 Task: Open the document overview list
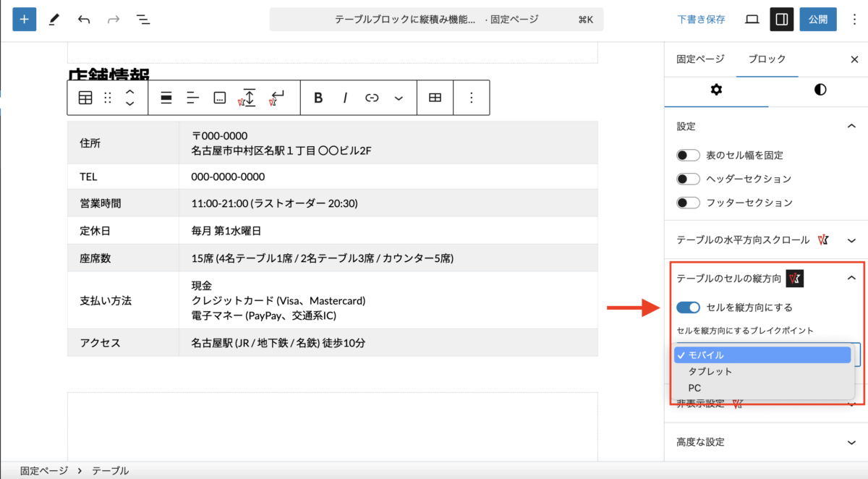click(x=143, y=20)
